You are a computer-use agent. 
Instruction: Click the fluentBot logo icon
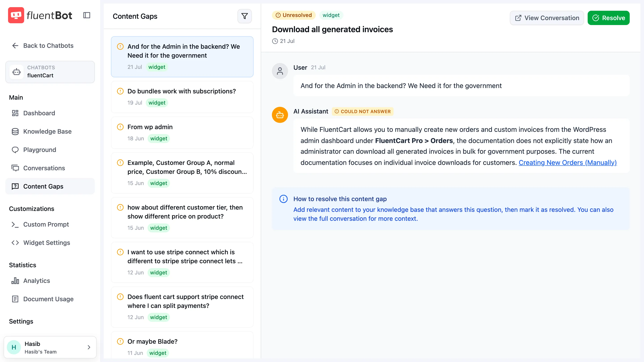click(16, 15)
